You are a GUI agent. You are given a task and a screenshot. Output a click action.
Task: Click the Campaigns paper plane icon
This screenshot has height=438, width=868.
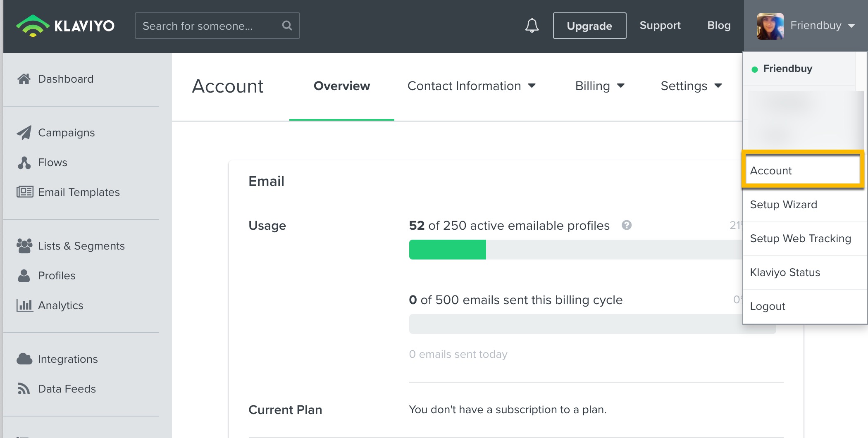pyautogui.click(x=24, y=133)
